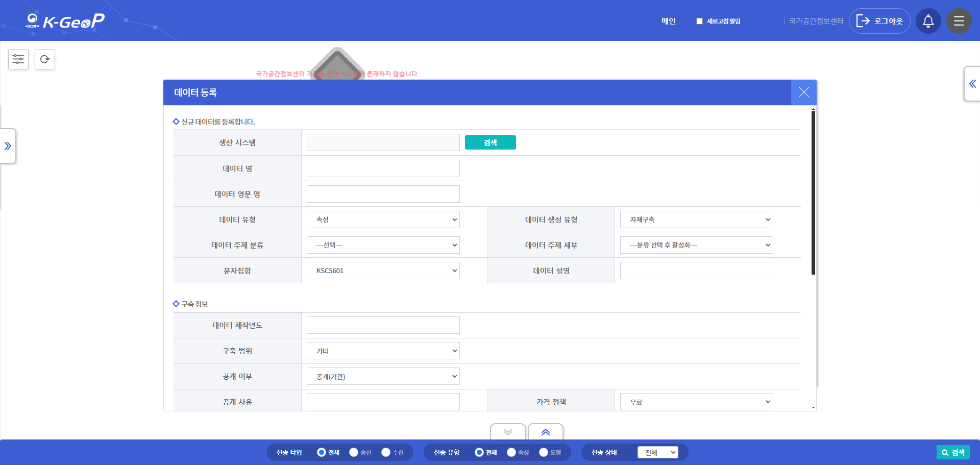Click the double up-arrow panel button

(545, 432)
